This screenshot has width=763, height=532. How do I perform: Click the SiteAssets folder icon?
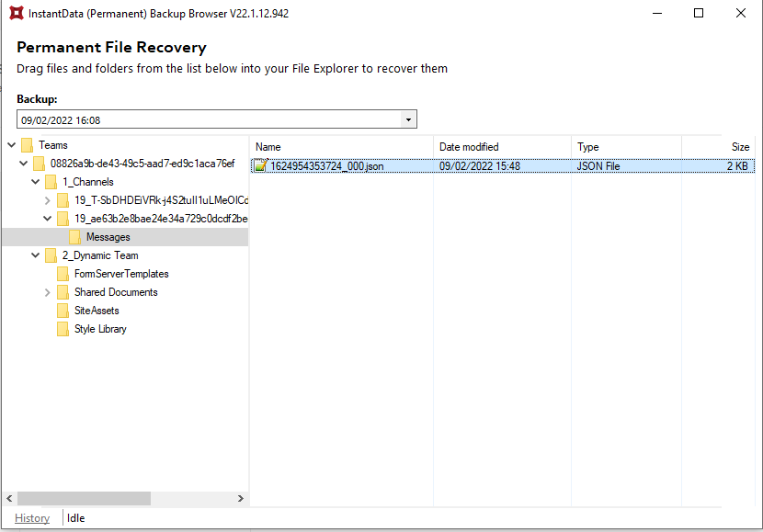[63, 311]
